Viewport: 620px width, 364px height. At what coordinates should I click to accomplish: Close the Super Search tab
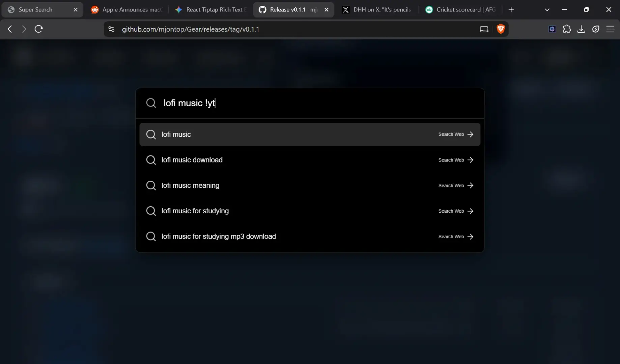click(x=76, y=10)
